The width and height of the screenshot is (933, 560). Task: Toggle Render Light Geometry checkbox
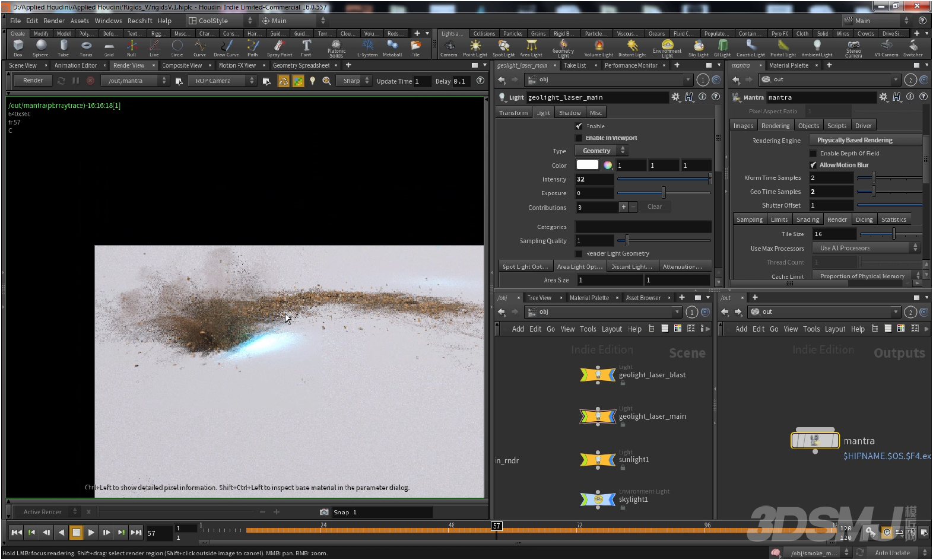pyautogui.click(x=579, y=253)
